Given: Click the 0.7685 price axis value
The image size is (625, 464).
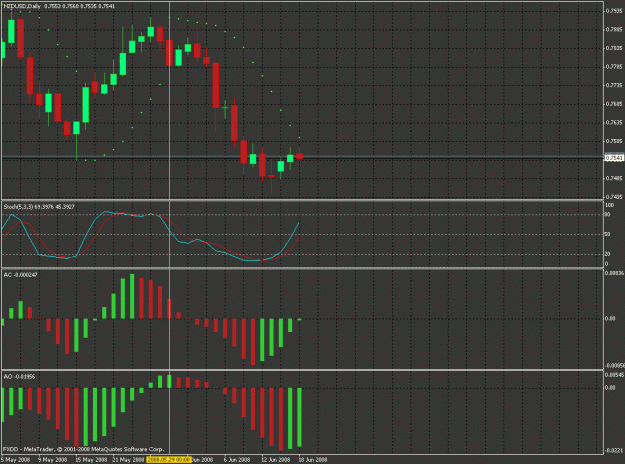Looking at the screenshot, I should pyautogui.click(x=614, y=104).
